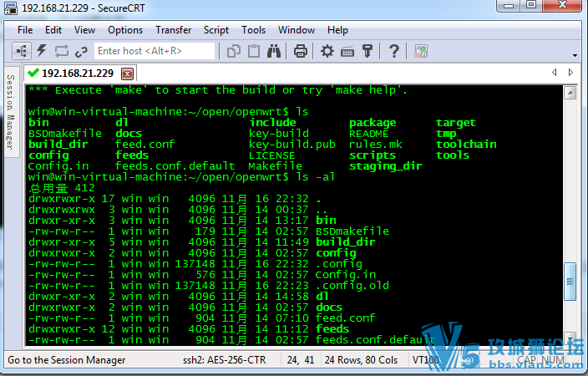Open the Session Manager toolbar icon
The height and width of the screenshot is (376, 588).
click(22, 51)
